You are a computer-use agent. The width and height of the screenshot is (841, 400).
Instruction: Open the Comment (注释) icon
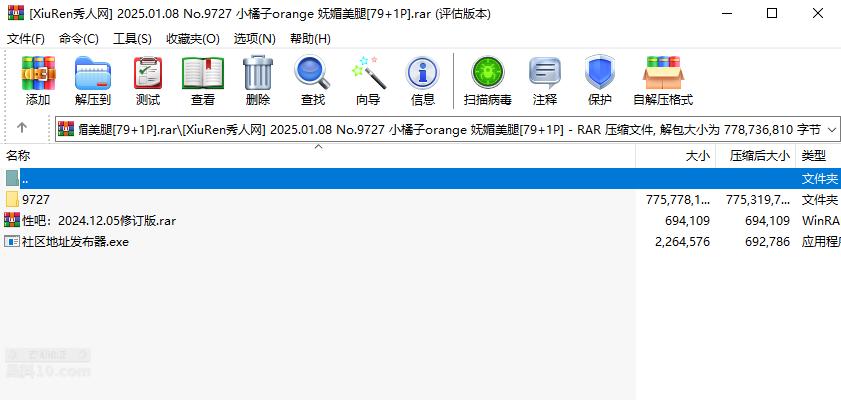tap(545, 73)
